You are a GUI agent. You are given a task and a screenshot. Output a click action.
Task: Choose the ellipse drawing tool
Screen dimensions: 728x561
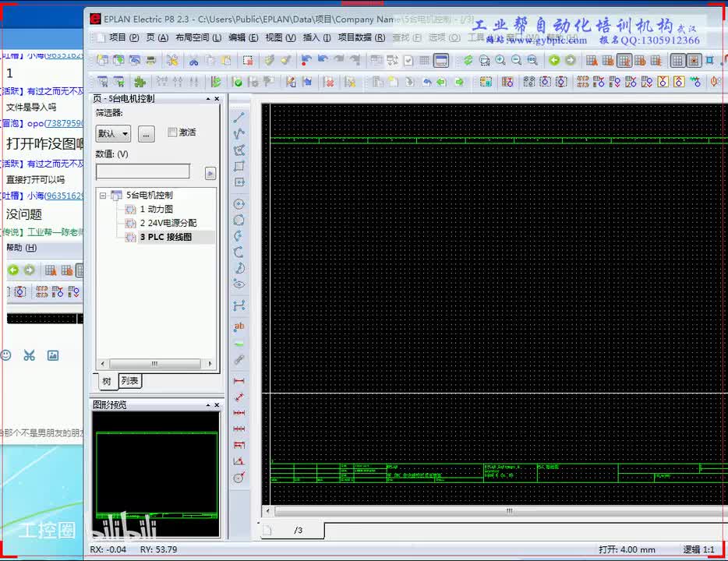click(x=239, y=285)
